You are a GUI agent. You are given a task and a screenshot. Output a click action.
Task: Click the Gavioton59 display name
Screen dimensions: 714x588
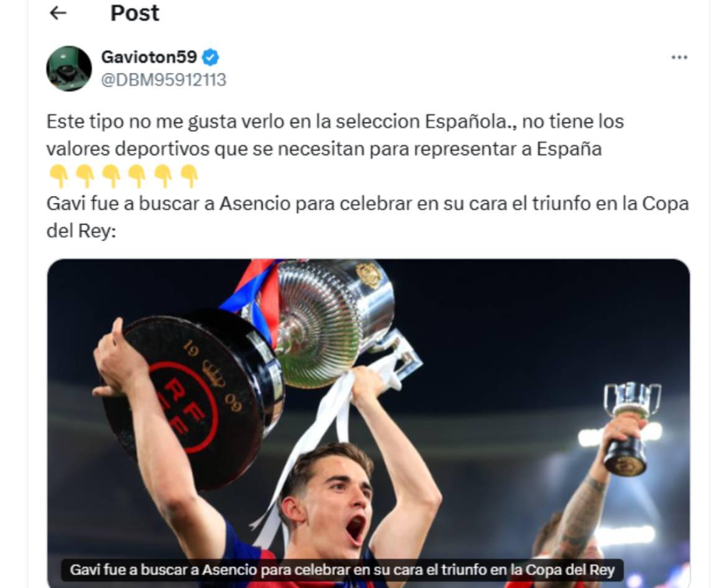click(149, 57)
